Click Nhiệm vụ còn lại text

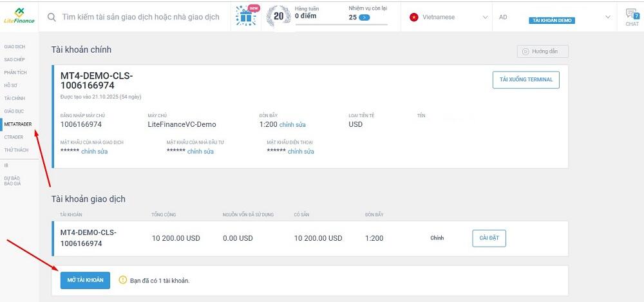point(368,8)
